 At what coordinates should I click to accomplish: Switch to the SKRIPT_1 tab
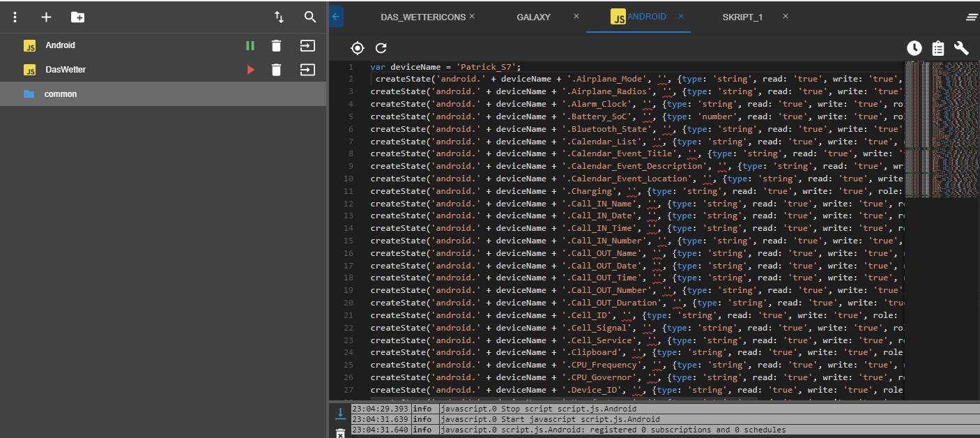pos(742,17)
